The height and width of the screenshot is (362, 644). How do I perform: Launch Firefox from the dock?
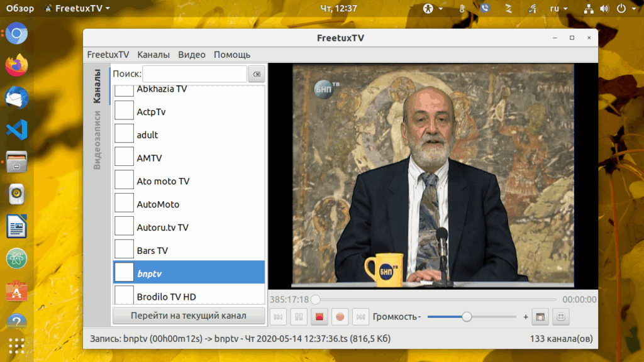point(16,65)
